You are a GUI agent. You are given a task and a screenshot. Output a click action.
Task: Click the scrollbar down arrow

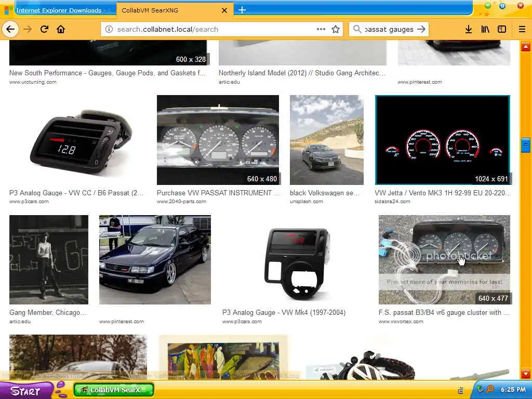(x=526, y=374)
